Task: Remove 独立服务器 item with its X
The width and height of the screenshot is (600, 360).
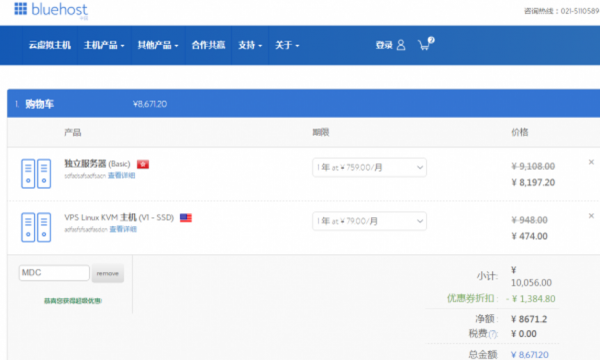Action: [591, 162]
